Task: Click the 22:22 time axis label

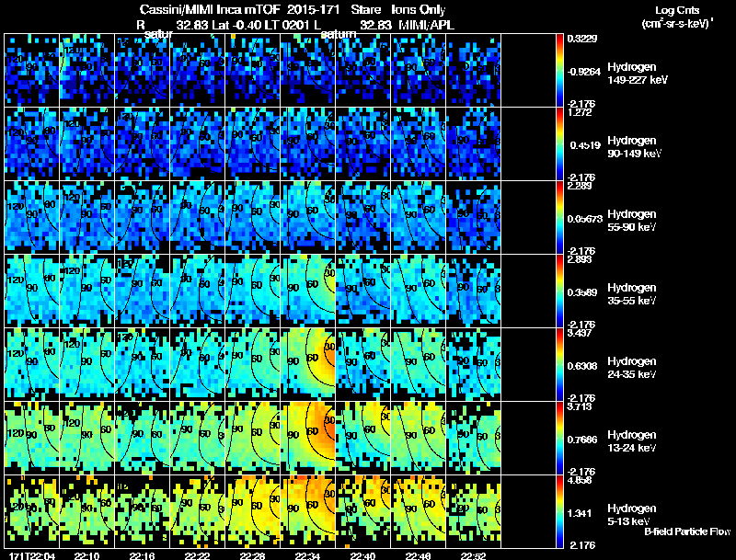Action: [197, 556]
